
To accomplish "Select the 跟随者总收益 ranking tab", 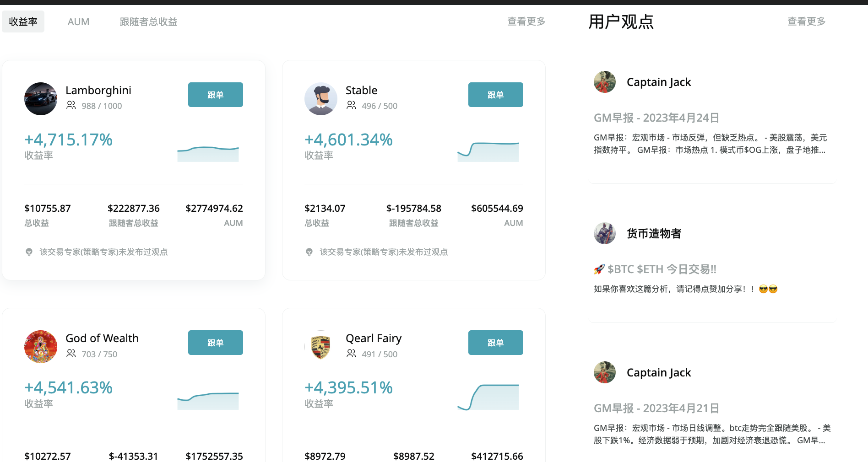I will (148, 21).
